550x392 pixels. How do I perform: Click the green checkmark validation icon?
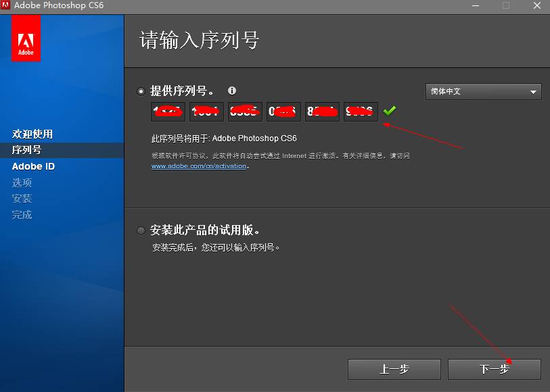click(389, 110)
